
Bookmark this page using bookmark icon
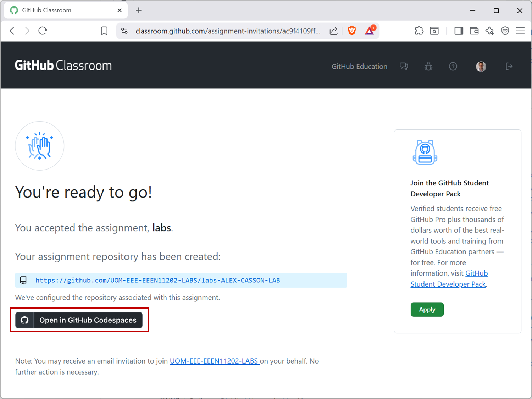pyautogui.click(x=104, y=31)
